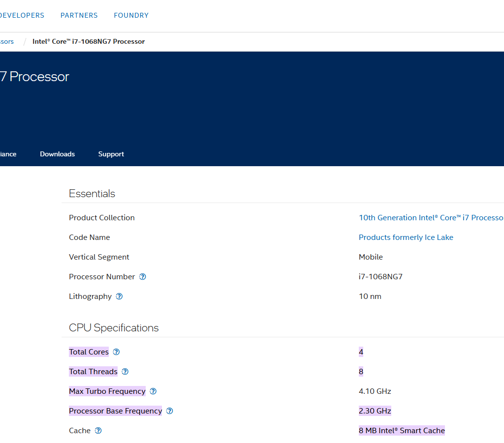Click the help icon beside Total Threads

click(125, 371)
